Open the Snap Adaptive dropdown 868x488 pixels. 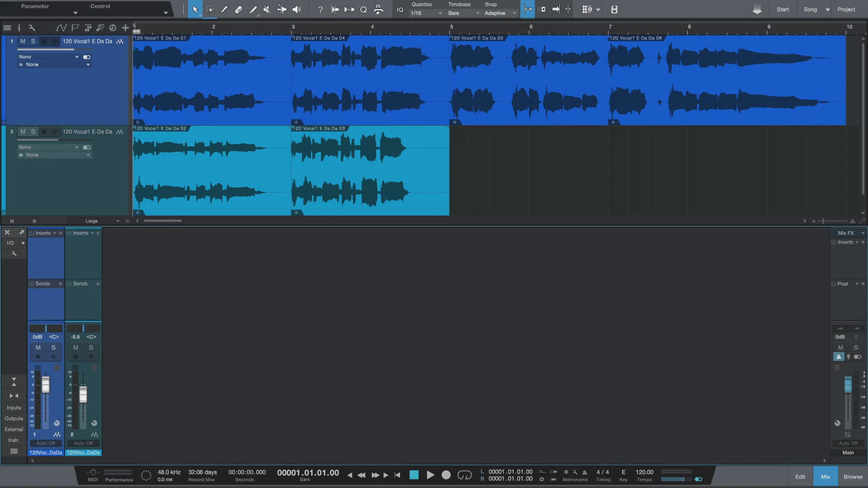(500, 13)
